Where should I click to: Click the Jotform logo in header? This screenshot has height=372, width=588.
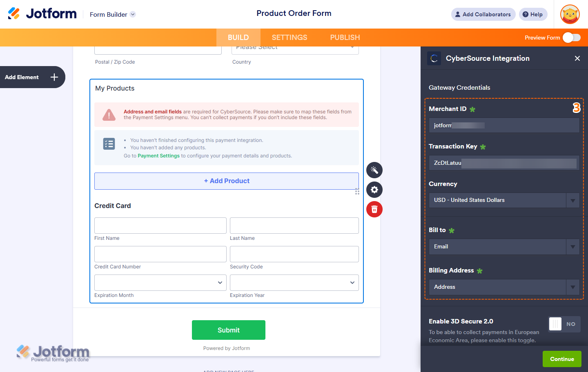pos(42,14)
